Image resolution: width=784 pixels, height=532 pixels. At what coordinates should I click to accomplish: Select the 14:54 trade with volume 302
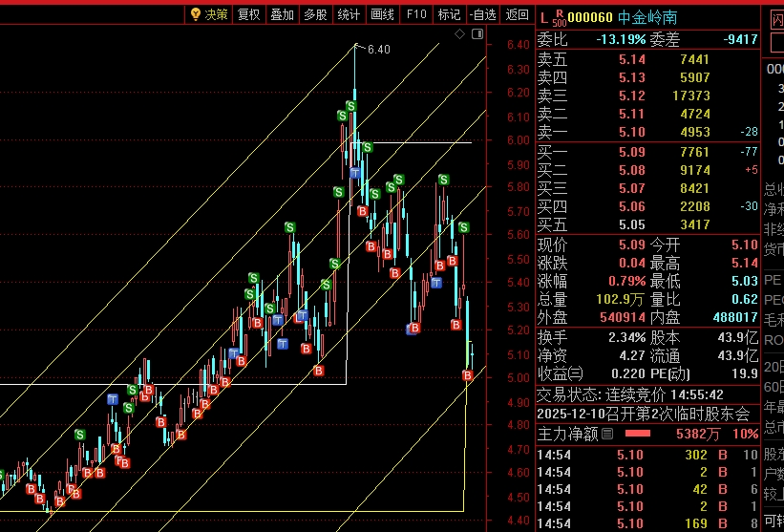click(x=647, y=455)
